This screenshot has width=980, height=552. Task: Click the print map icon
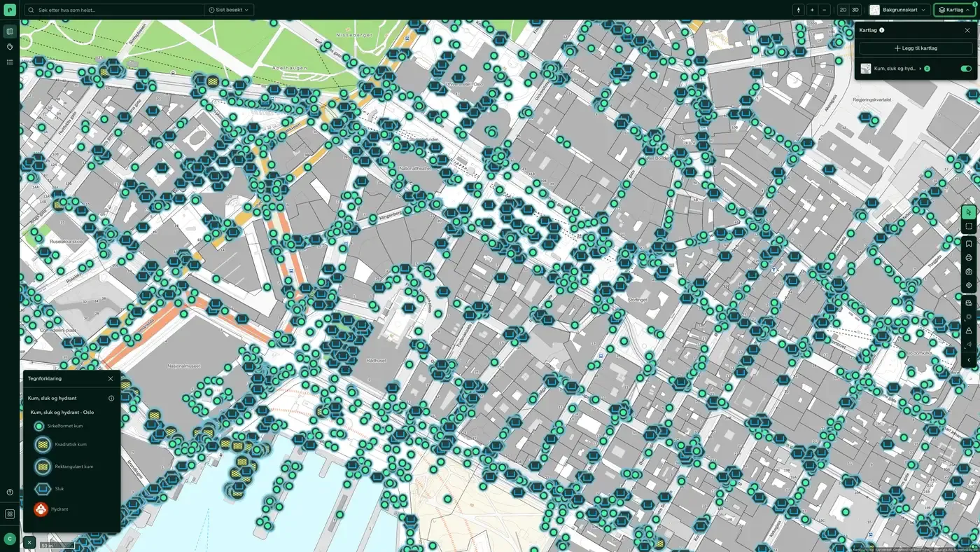coord(969,258)
